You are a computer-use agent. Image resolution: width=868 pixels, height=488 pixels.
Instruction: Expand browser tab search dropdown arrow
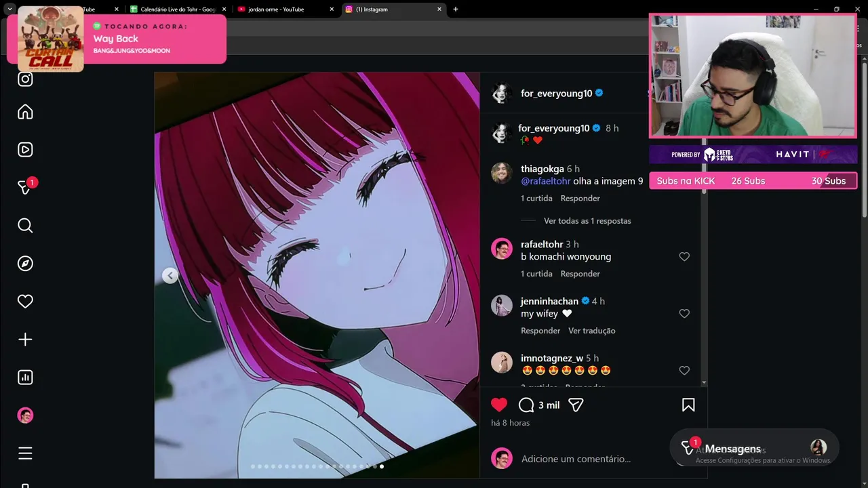point(9,9)
